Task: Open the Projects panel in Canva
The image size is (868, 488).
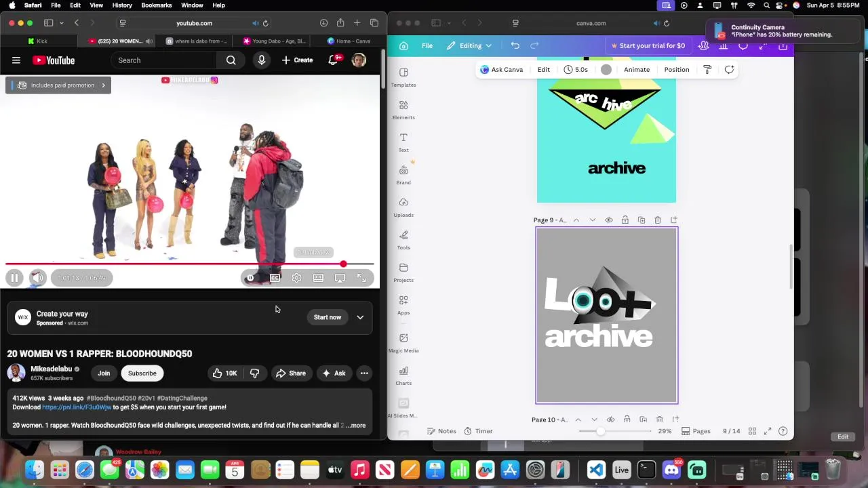Action: 403,272
